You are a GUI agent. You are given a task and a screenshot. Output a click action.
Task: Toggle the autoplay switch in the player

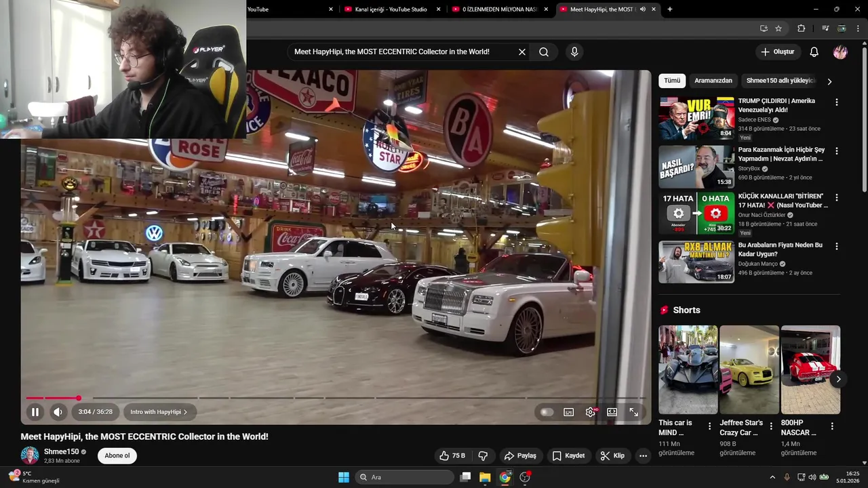tap(547, 412)
